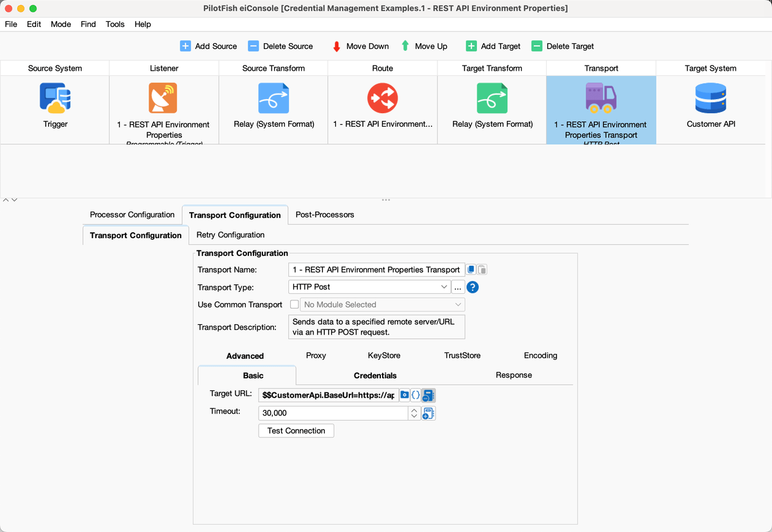This screenshot has width=772, height=532.
Task: Switch to the Processor Configuration tab
Action: pos(132,215)
